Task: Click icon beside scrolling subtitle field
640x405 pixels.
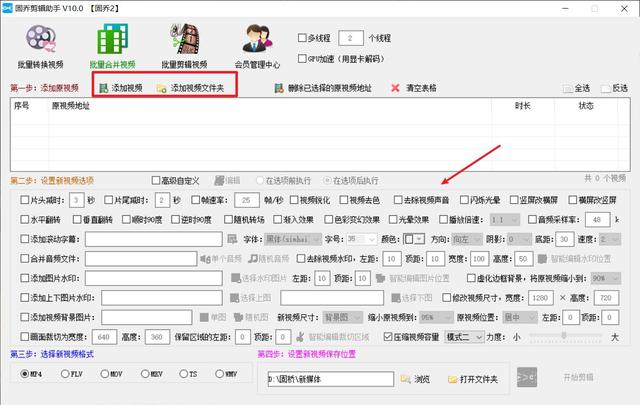Action: pos(232,239)
